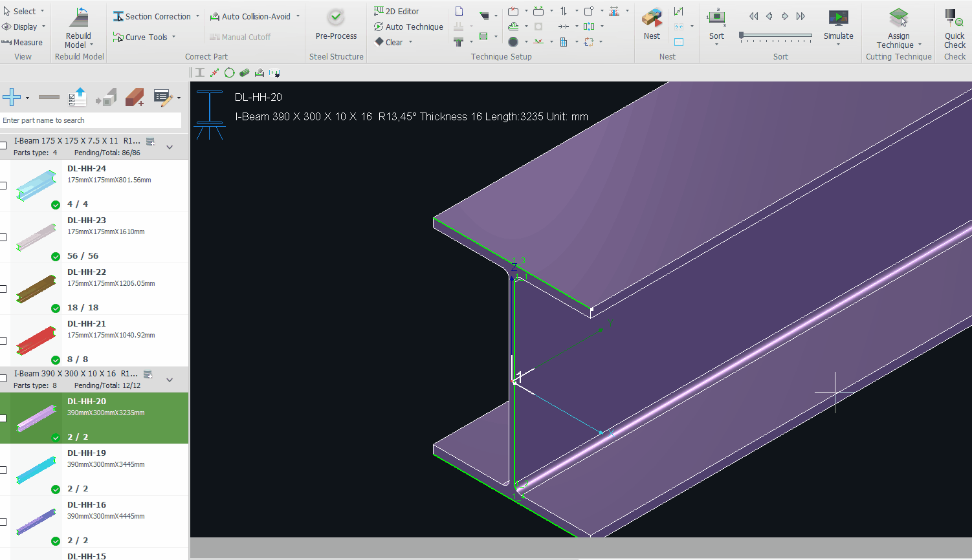Expand the Section Correction dropdown

tap(197, 17)
